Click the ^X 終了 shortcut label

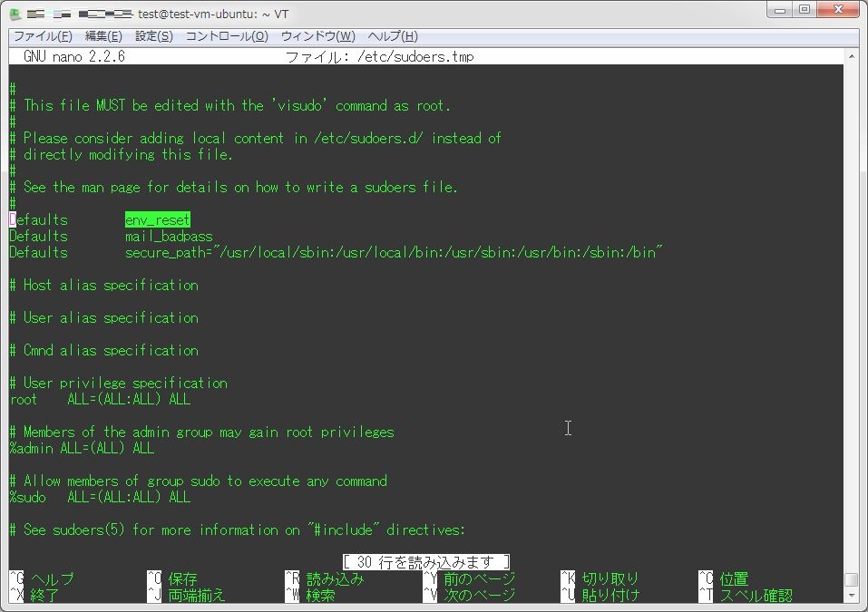pyautogui.click(x=34, y=596)
